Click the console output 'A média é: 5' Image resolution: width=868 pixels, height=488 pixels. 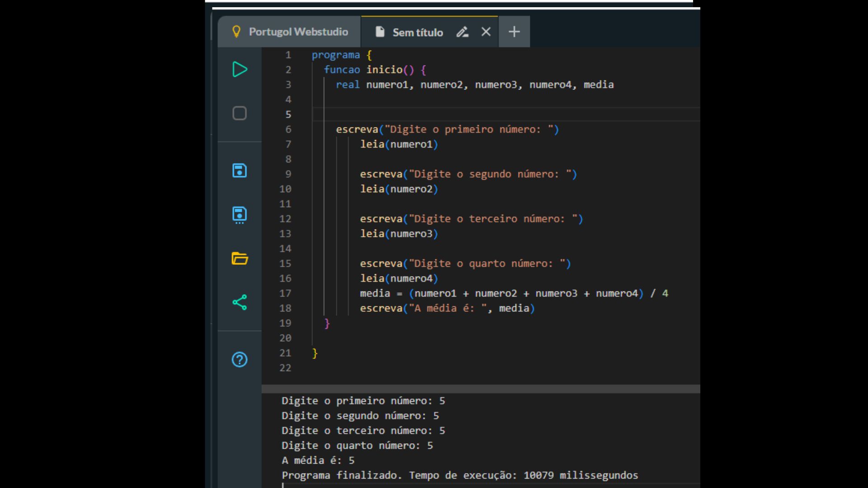point(318,460)
